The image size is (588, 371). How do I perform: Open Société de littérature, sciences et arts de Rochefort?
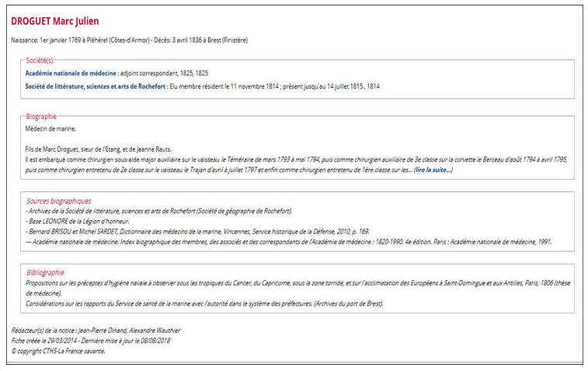coord(96,86)
